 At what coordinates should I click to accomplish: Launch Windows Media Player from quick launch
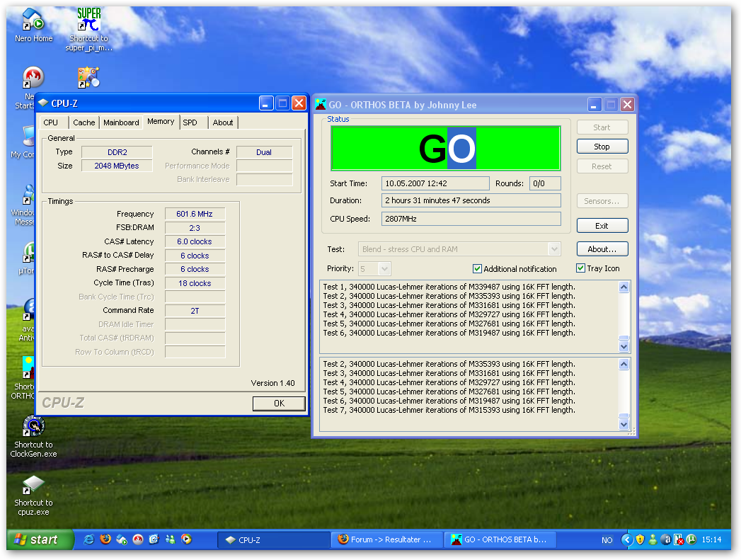(x=187, y=539)
